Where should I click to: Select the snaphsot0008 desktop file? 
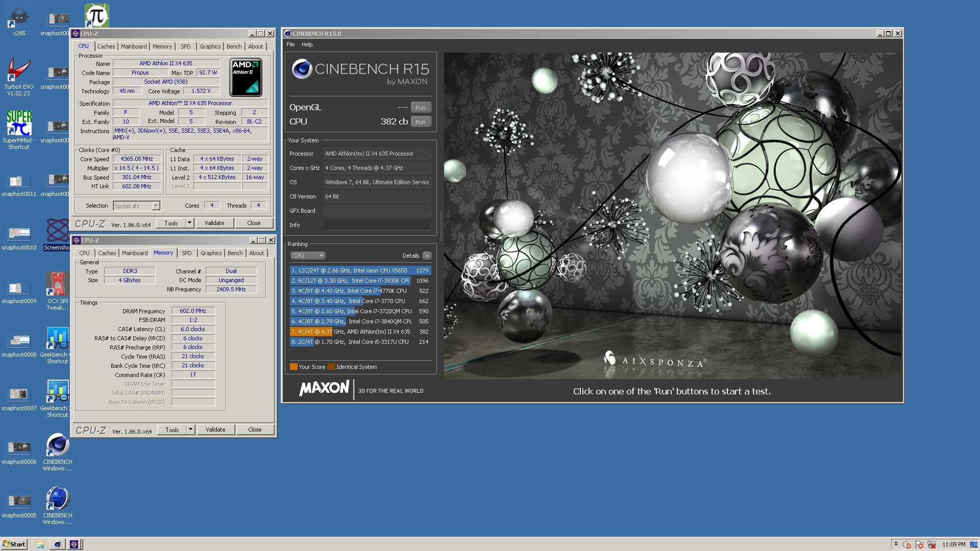point(19,346)
